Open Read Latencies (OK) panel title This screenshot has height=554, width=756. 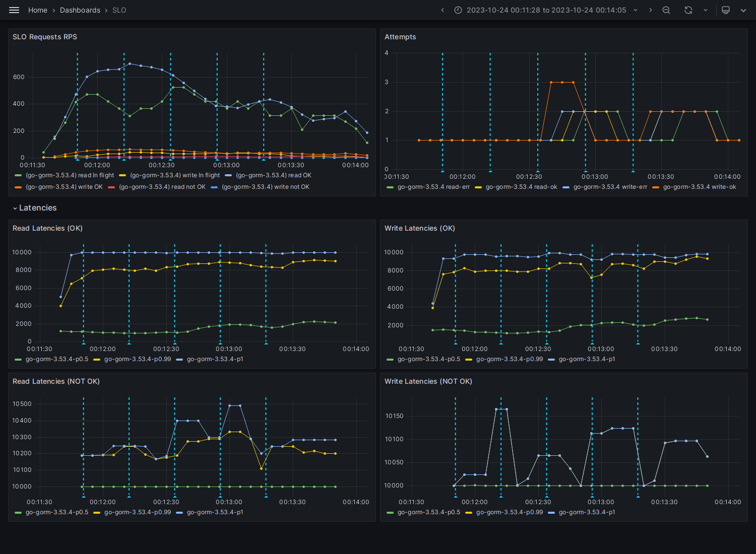(x=47, y=228)
